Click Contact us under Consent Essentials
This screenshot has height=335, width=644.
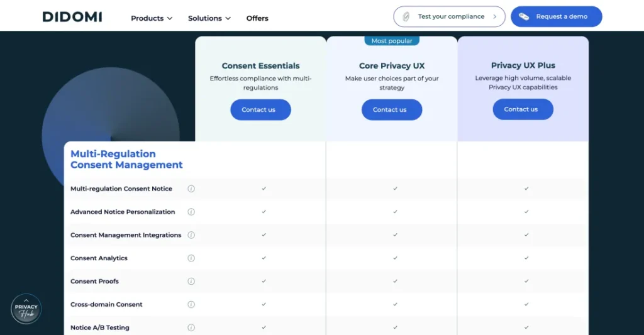[x=260, y=110]
